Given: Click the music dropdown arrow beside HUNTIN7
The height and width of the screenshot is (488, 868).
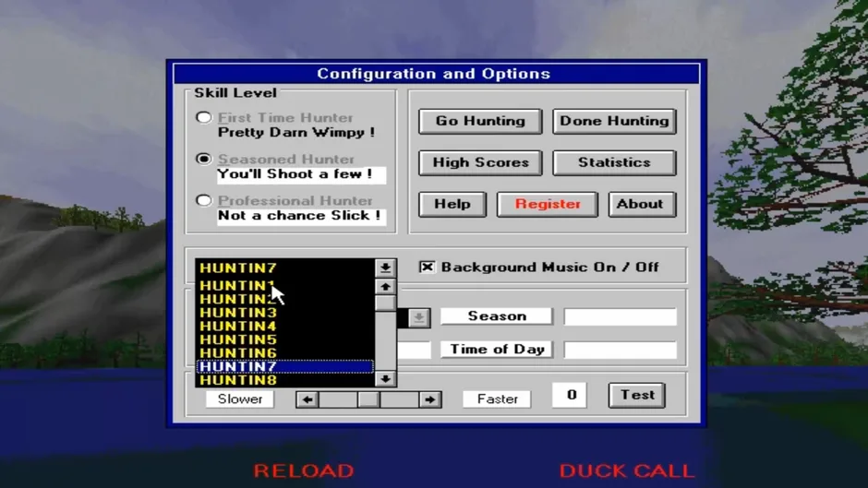Looking at the screenshot, I should (385, 268).
